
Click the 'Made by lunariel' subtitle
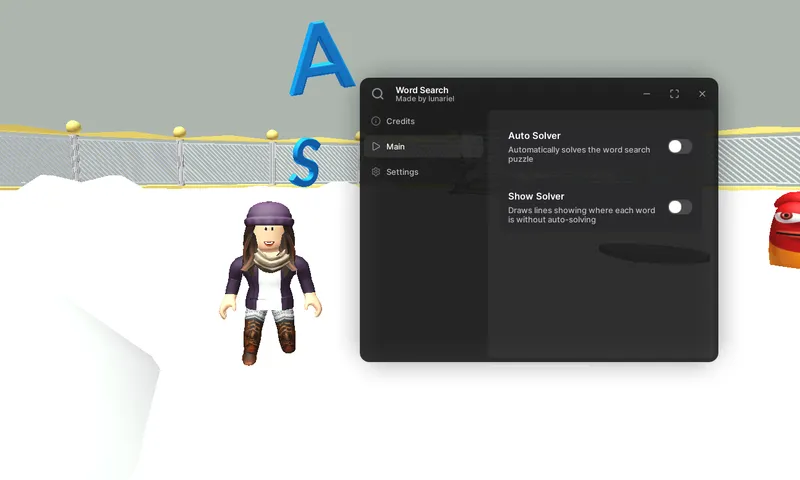424,99
